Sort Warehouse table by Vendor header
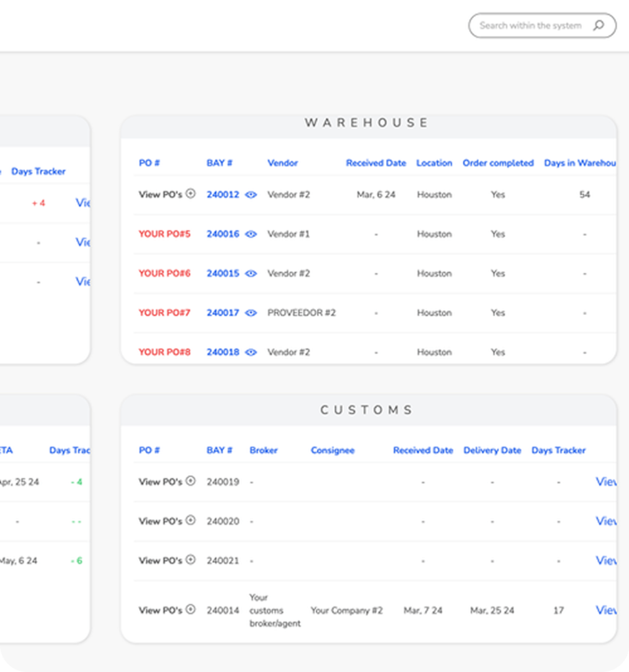The height and width of the screenshot is (672, 629). click(282, 163)
